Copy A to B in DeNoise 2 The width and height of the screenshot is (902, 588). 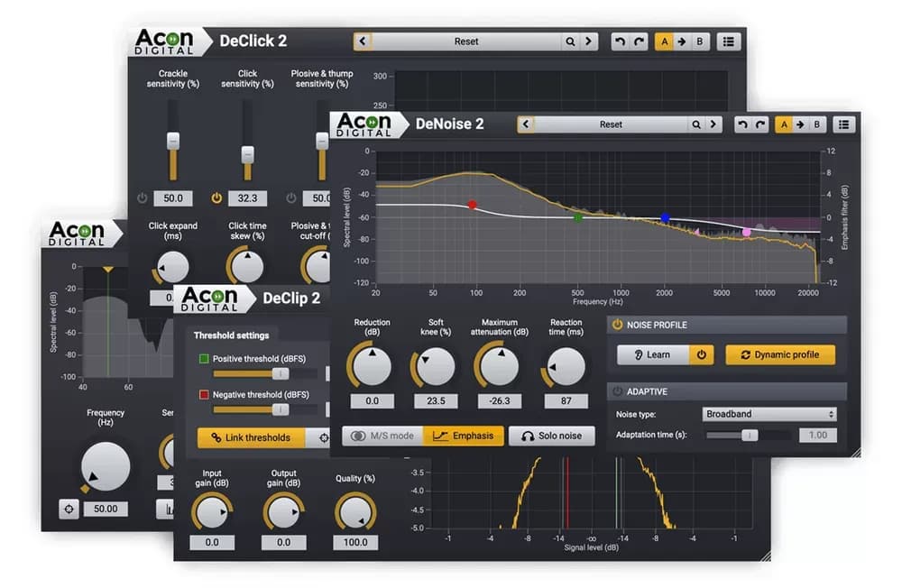(x=800, y=124)
